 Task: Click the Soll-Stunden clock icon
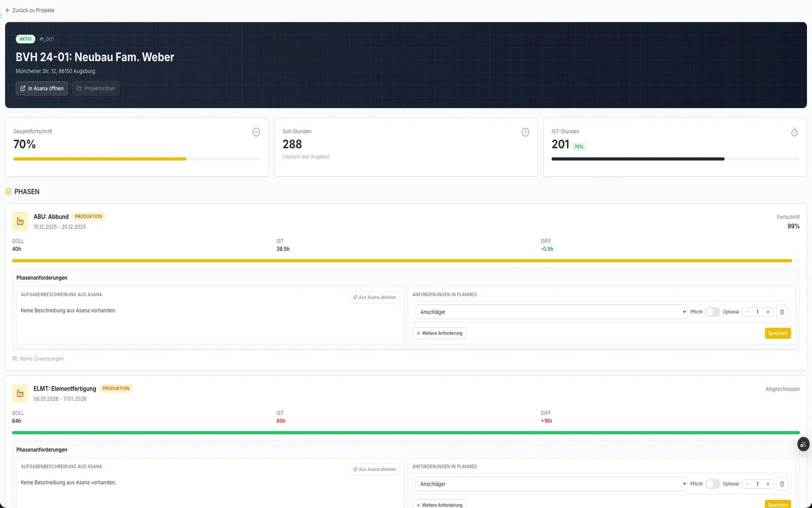click(x=525, y=132)
